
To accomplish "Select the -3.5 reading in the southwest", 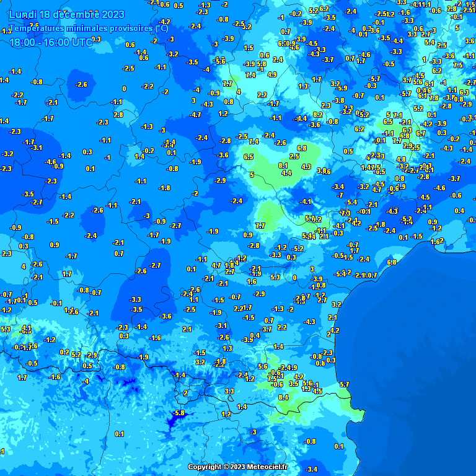I will point(137,309).
